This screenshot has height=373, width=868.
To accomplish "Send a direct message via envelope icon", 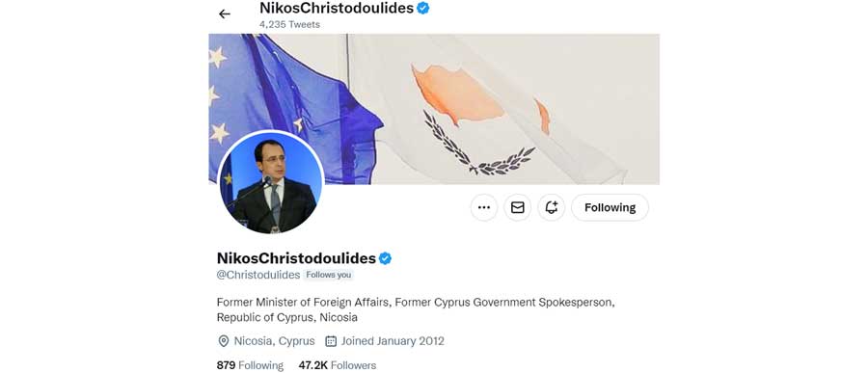I will (x=518, y=207).
